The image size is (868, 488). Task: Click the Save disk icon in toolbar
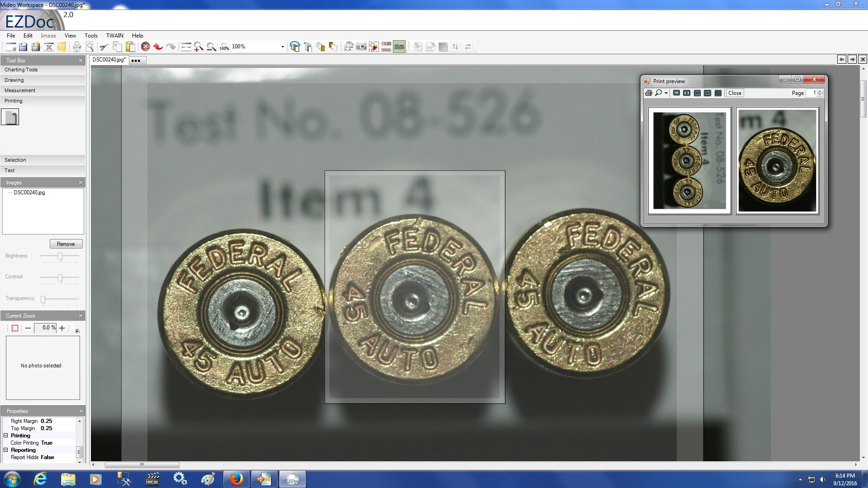pos(23,47)
